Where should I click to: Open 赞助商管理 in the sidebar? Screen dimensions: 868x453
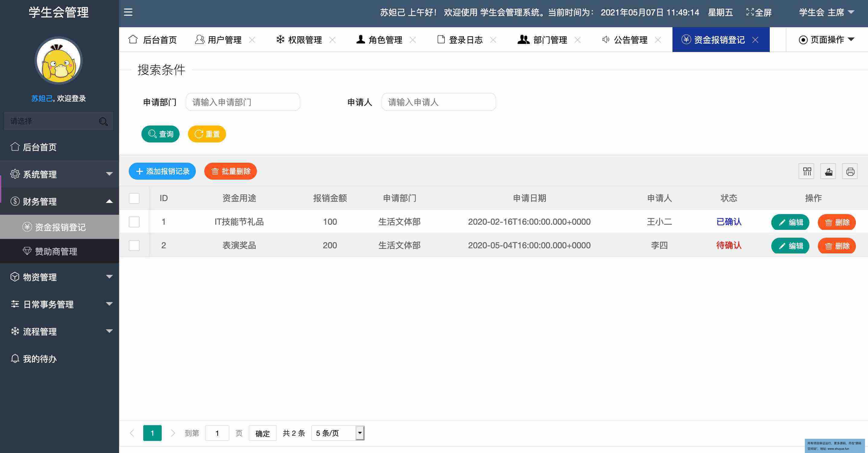56,251
